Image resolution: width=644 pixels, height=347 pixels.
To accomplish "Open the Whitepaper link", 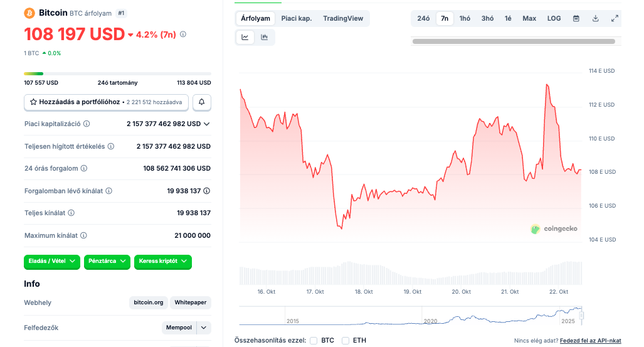I will (191, 302).
